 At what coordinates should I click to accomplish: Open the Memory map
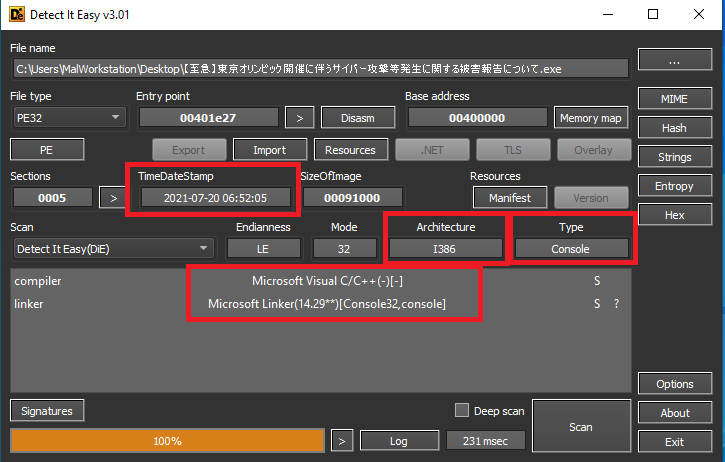(591, 118)
